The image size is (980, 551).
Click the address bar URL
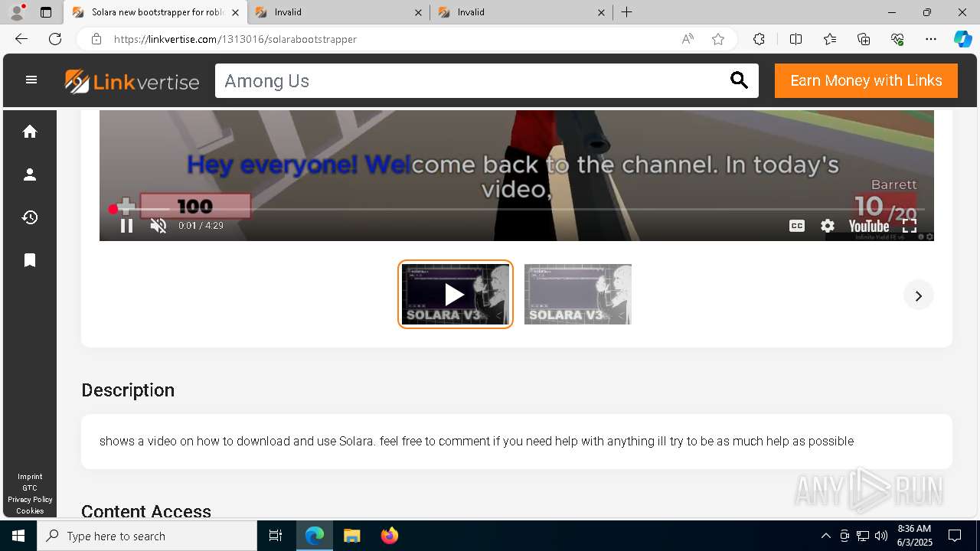coord(235,39)
